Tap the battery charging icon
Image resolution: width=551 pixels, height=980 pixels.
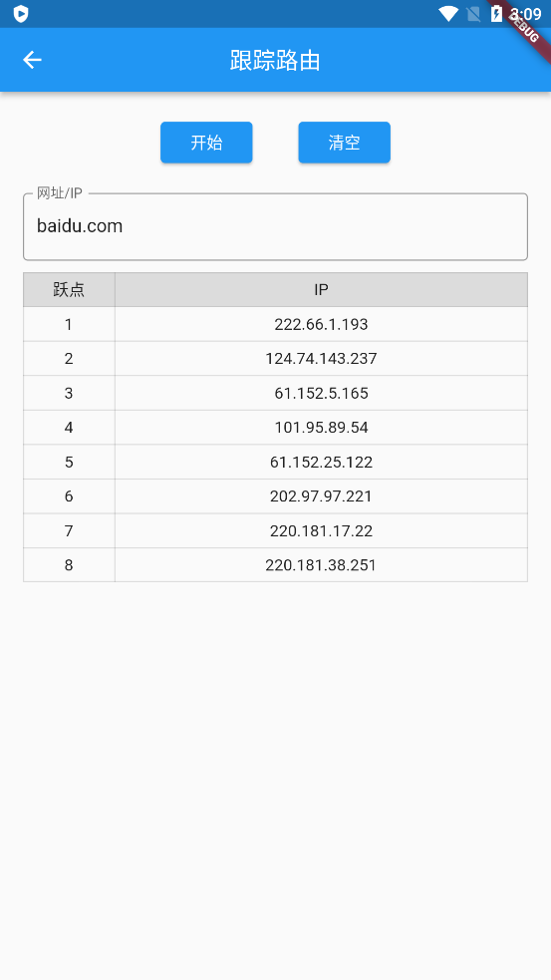496,14
